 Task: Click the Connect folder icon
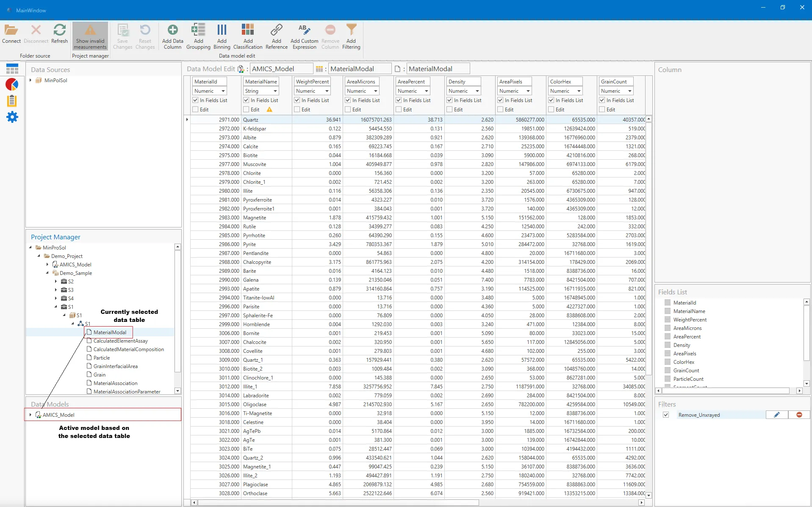pos(11,30)
